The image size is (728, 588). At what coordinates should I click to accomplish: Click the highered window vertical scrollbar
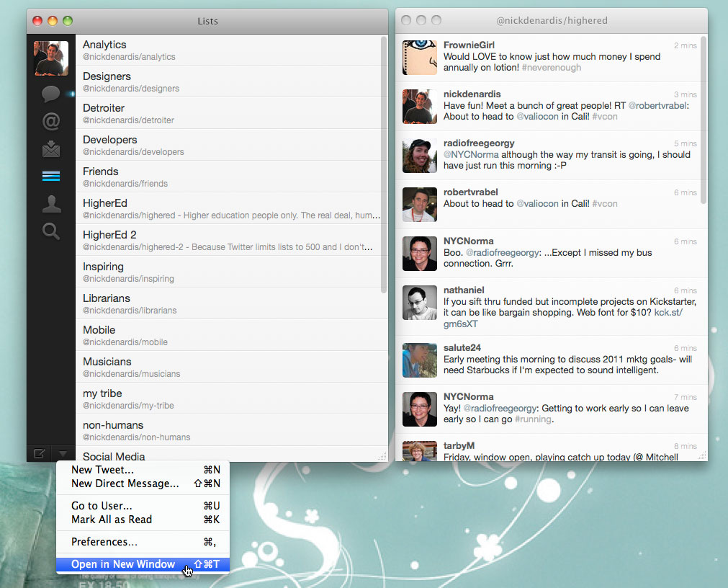coord(704,120)
